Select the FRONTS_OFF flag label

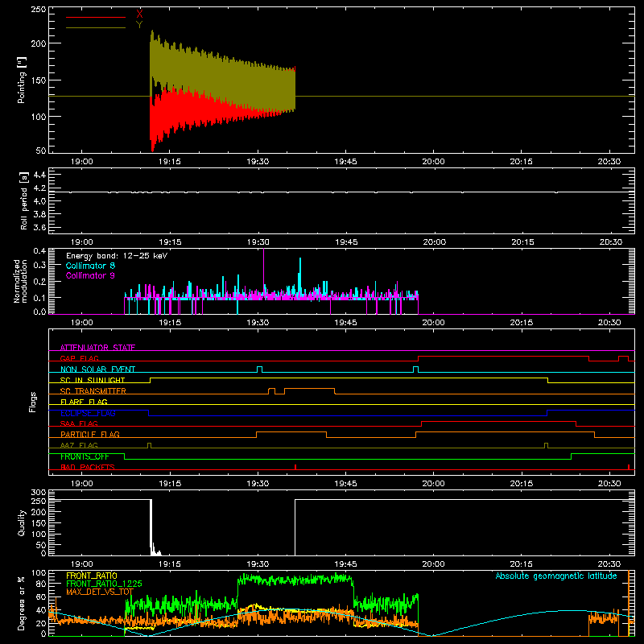tap(85, 456)
